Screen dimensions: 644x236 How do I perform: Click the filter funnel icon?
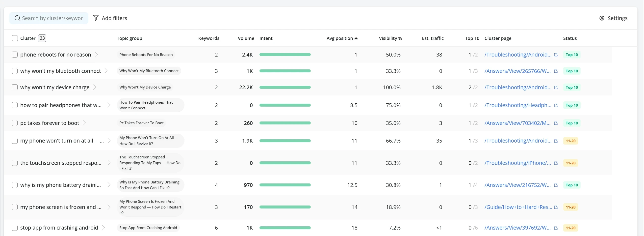[x=96, y=18]
